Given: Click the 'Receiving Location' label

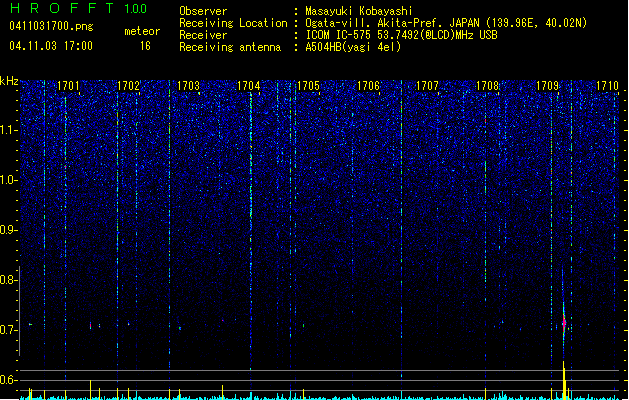Looking at the screenshot, I should tap(233, 23).
